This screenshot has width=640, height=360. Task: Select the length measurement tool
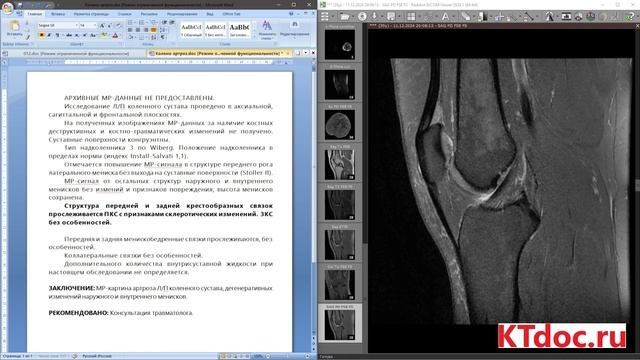click(529, 16)
